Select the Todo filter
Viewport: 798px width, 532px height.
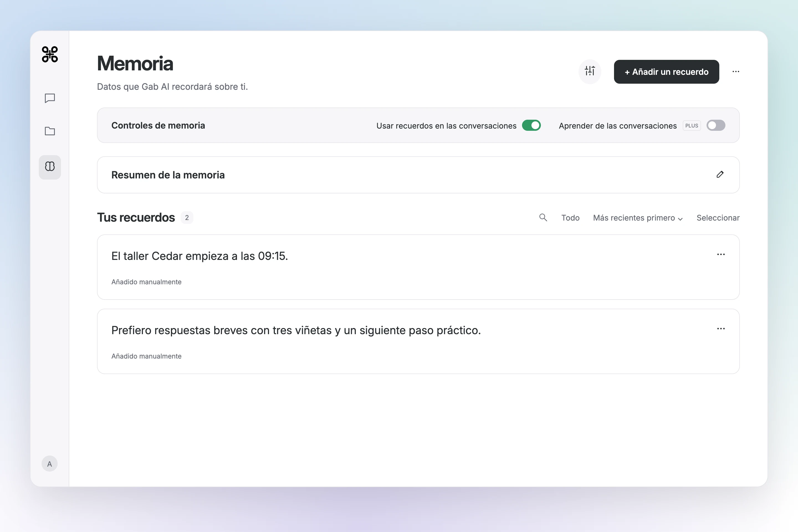(x=570, y=218)
